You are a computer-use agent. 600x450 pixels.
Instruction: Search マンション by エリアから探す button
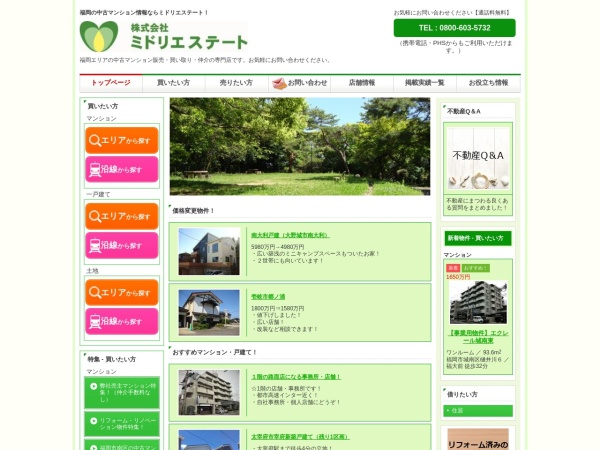tap(122, 140)
